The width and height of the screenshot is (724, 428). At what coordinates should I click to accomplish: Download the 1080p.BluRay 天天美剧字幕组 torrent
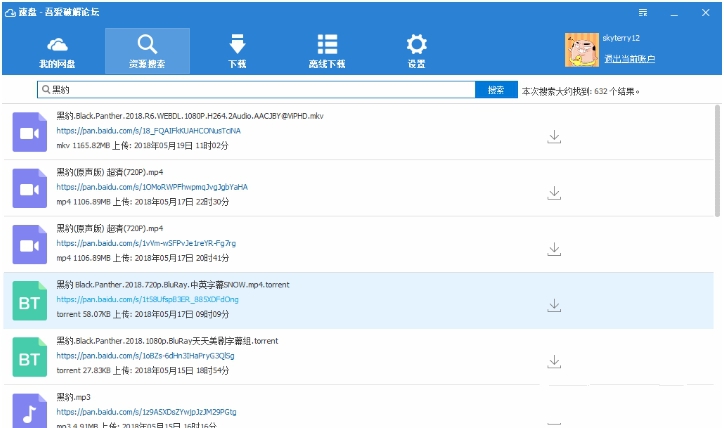pyautogui.click(x=554, y=362)
